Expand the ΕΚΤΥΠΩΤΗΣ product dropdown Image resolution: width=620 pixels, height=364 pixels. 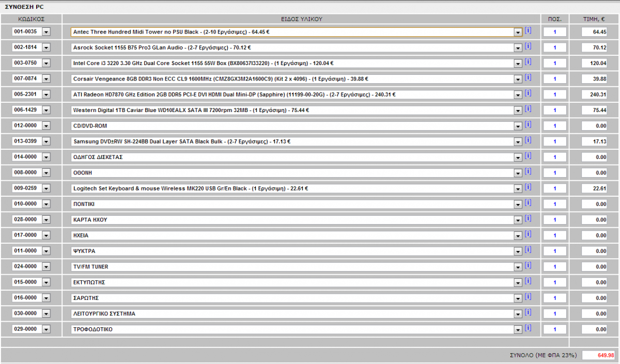518,282
